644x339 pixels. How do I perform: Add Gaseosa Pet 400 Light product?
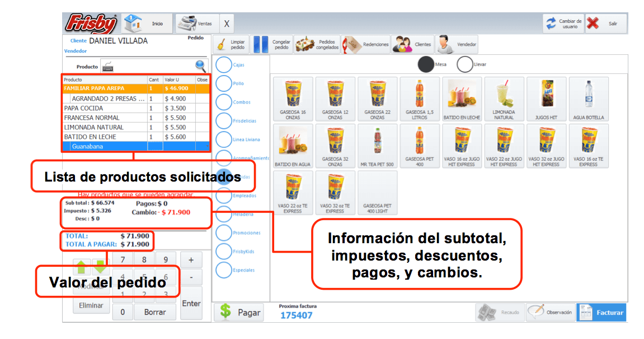378,193
